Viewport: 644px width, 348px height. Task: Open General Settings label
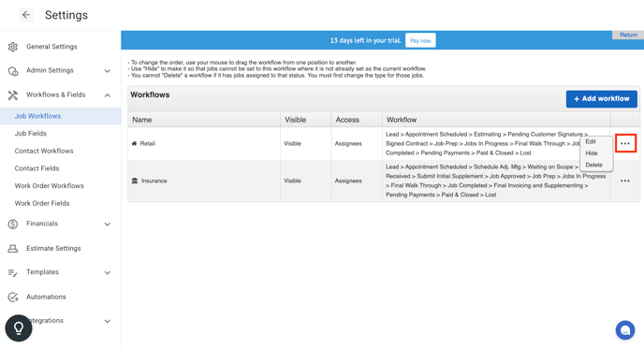coord(51,47)
